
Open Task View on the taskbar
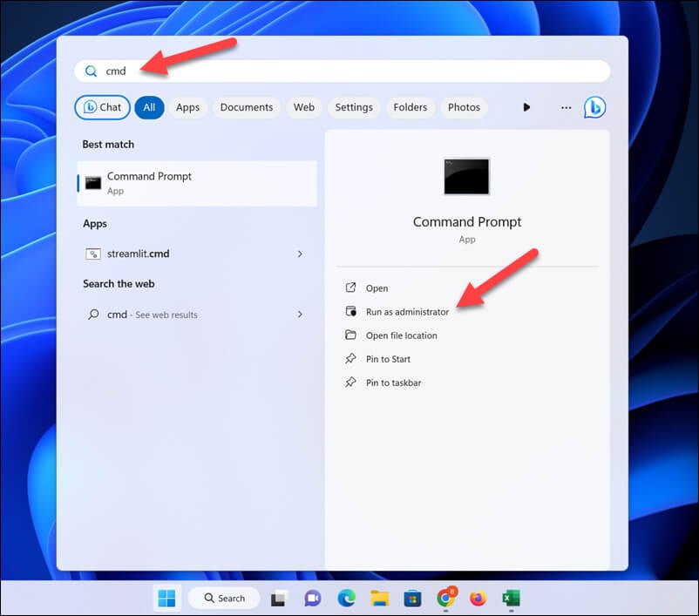[x=280, y=599]
